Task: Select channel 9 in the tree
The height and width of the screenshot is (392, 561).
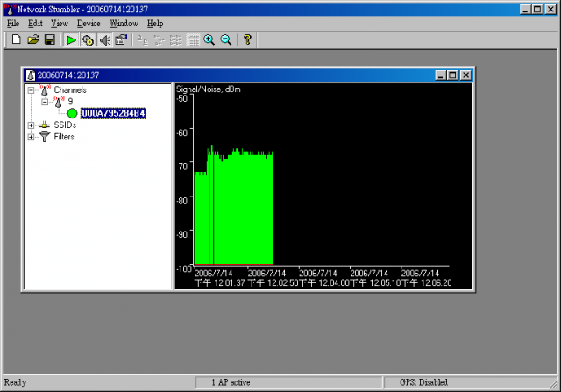Action: point(70,102)
